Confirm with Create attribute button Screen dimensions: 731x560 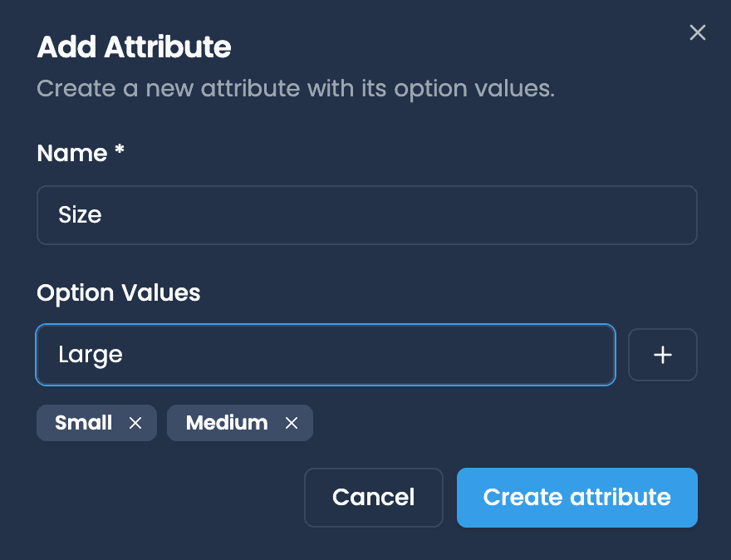pos(577,498)
